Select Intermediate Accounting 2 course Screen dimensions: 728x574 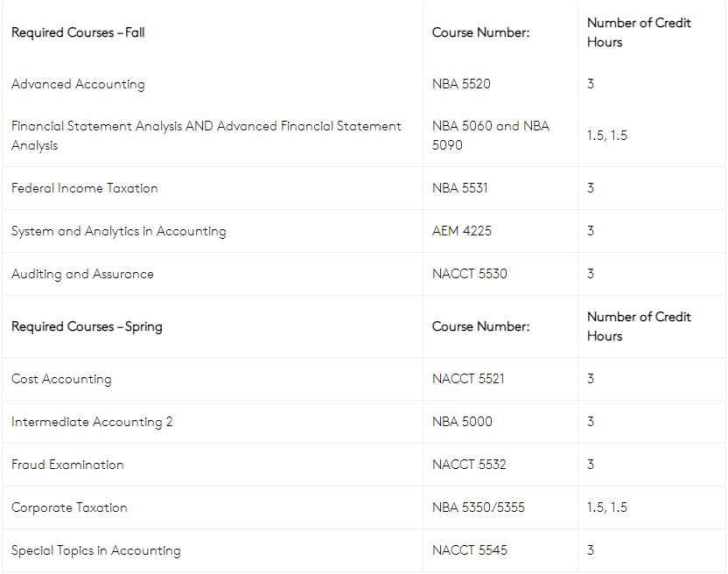[92, 422]
